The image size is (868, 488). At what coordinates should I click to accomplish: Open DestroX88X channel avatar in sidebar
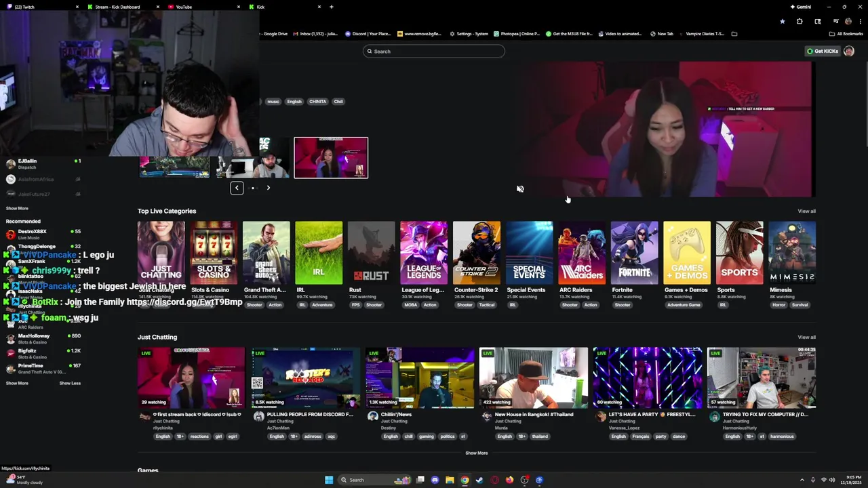tap(10, 235)
